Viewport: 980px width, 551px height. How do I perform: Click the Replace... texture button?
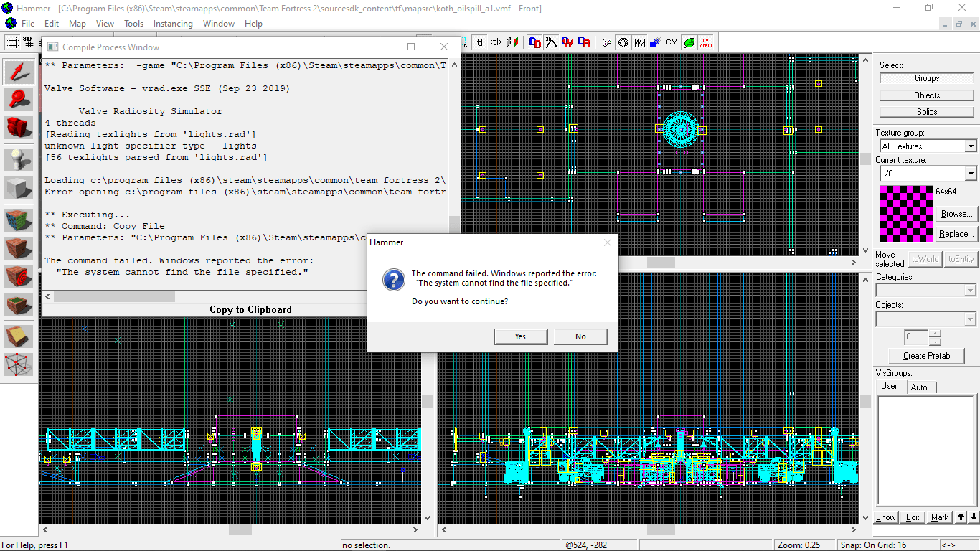(x=956, y=234)
